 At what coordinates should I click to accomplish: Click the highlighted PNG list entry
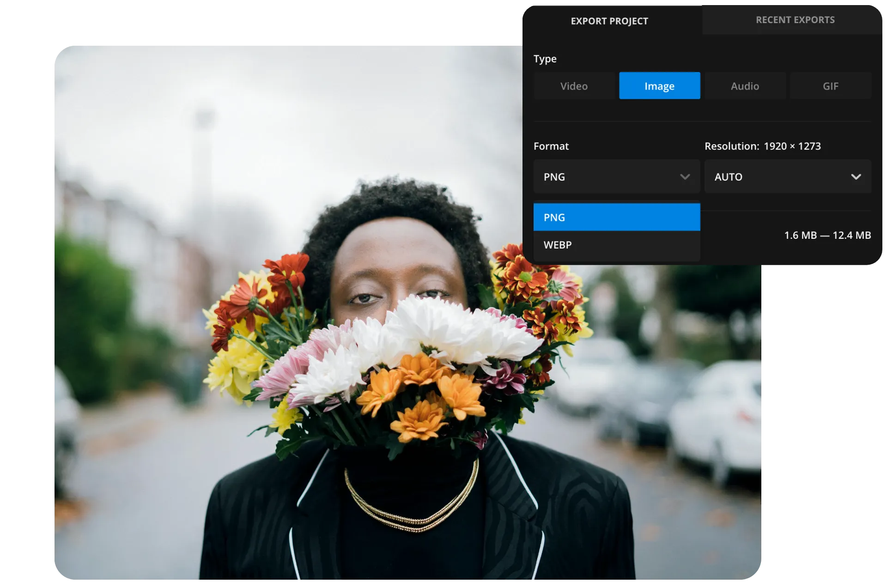coord(617,217)
